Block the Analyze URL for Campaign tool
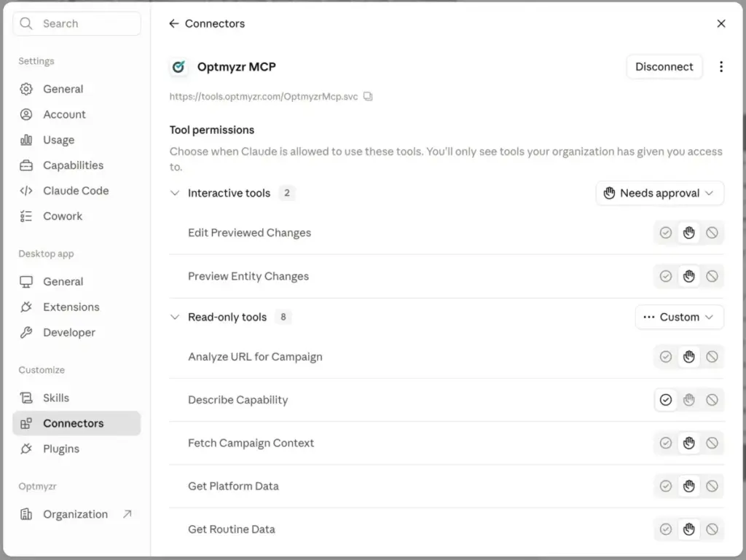 pyautogui.click(x=712, y=357)
